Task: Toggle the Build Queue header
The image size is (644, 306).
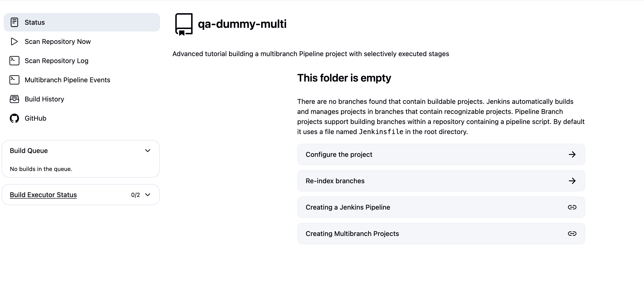Action: click(x=29, y=151)
